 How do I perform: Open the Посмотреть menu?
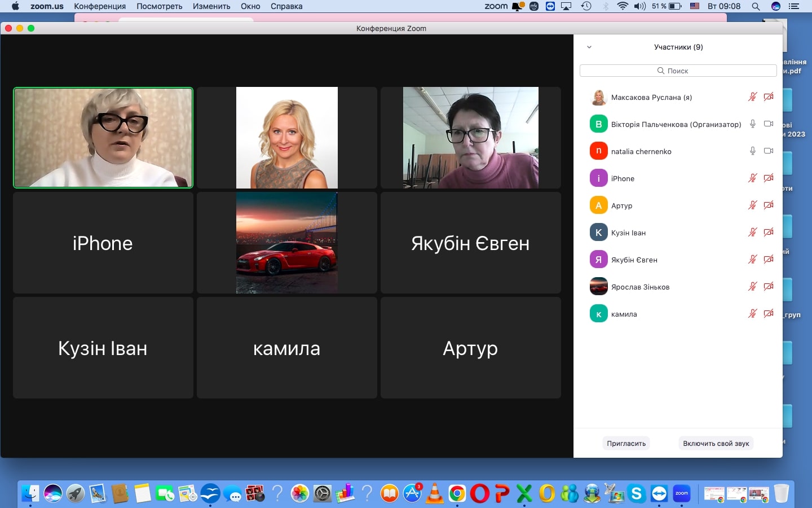point(159,6)
